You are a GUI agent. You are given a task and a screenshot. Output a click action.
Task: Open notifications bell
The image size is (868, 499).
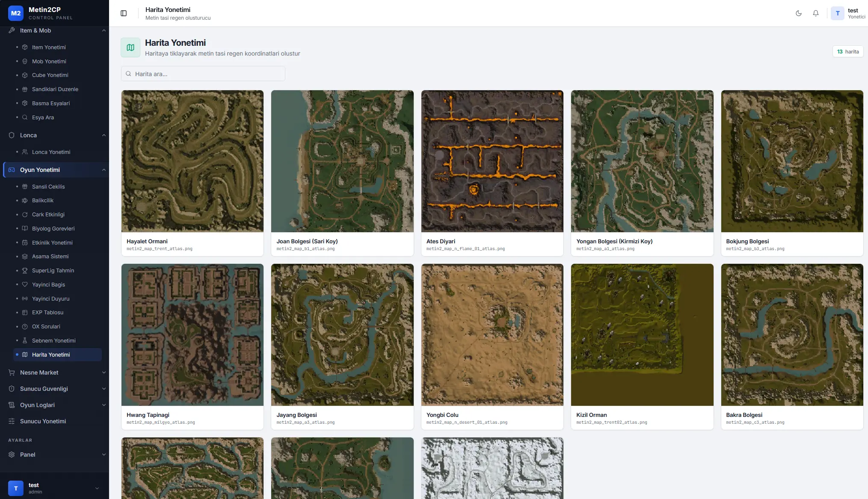click(816, 13)
